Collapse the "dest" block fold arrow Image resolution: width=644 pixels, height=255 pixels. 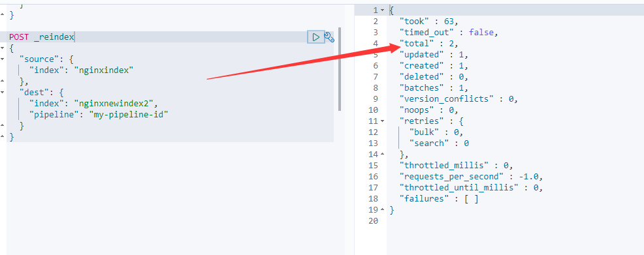(x=3, y=92)
